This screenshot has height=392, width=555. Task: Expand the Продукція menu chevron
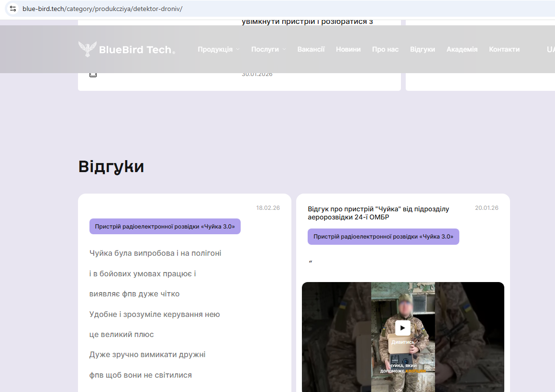(238, 49)
